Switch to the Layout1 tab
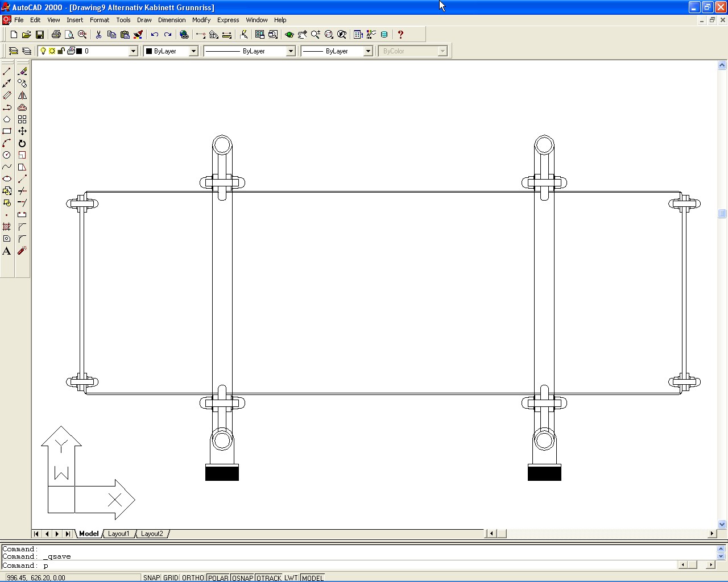The width and height of the screenshot is (728, 582). click(x=119, y=534)
